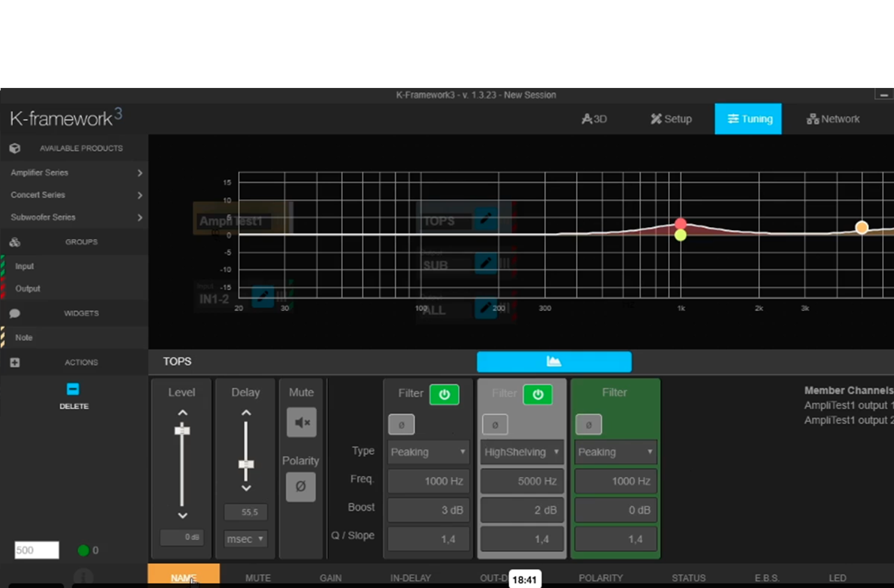Screen dimensions: 894x588
Task: Open the Peaking filter Type dropdown
Action: [x=428, y=452]
